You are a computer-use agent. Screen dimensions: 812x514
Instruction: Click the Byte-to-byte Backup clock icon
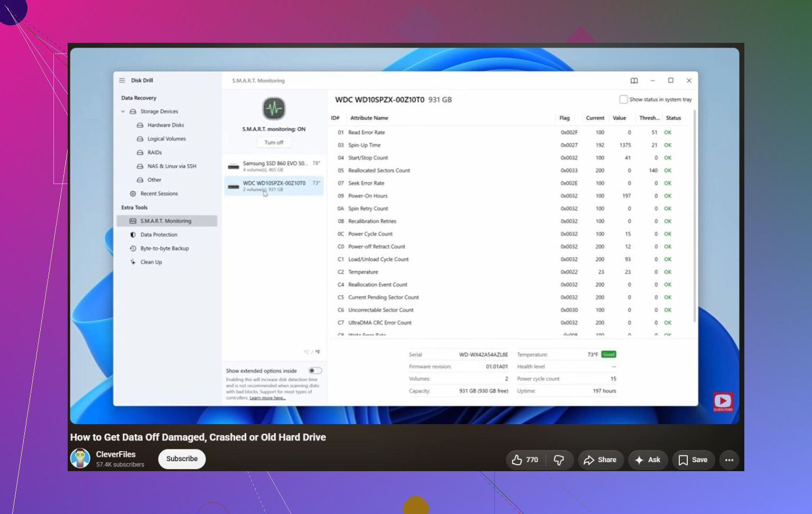(133, 249)
